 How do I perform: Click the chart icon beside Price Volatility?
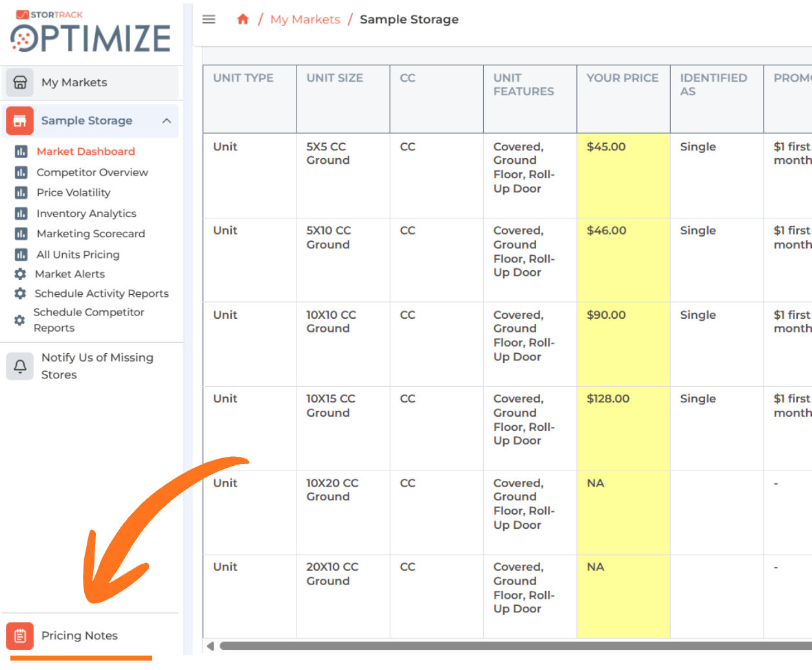(x=21, y=192)
